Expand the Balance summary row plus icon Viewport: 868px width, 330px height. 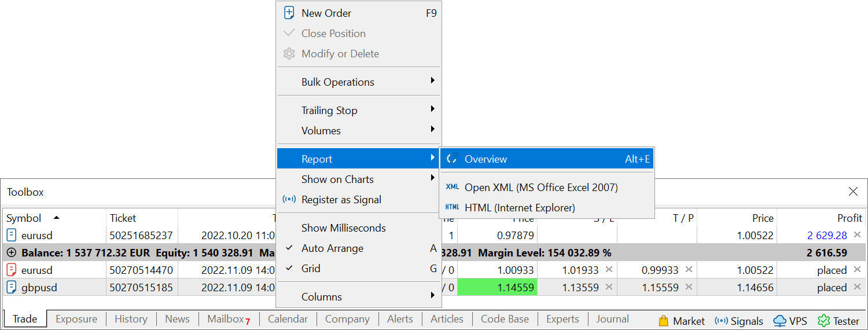(x=12, y=252)
